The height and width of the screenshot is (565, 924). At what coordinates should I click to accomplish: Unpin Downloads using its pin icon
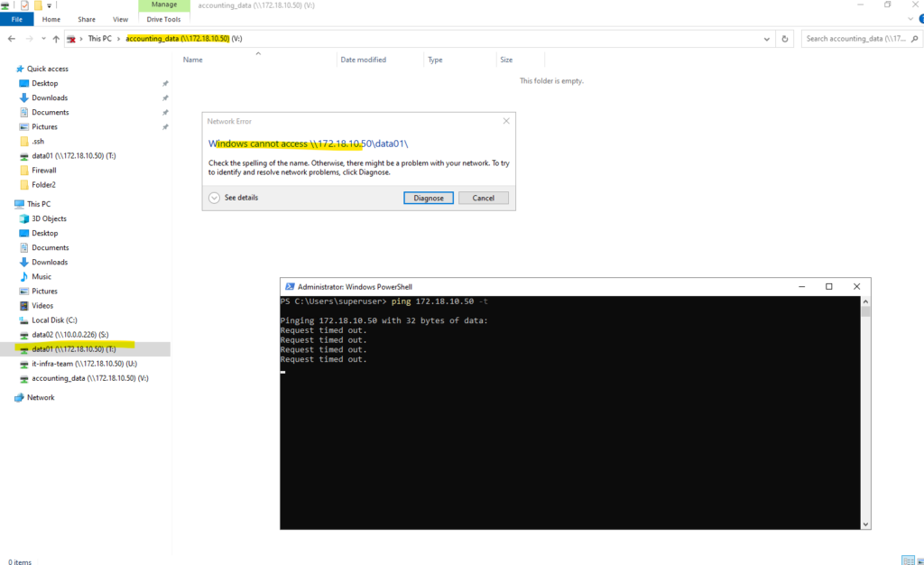tap(165, 97)
